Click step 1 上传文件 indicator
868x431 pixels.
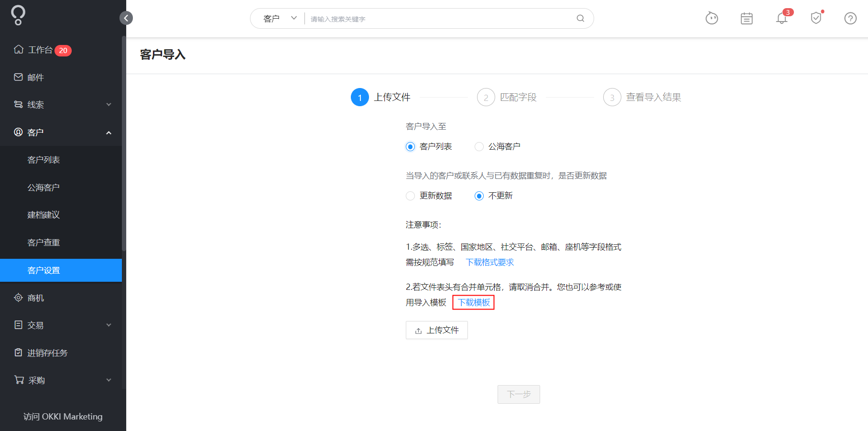tap(380, 97)
